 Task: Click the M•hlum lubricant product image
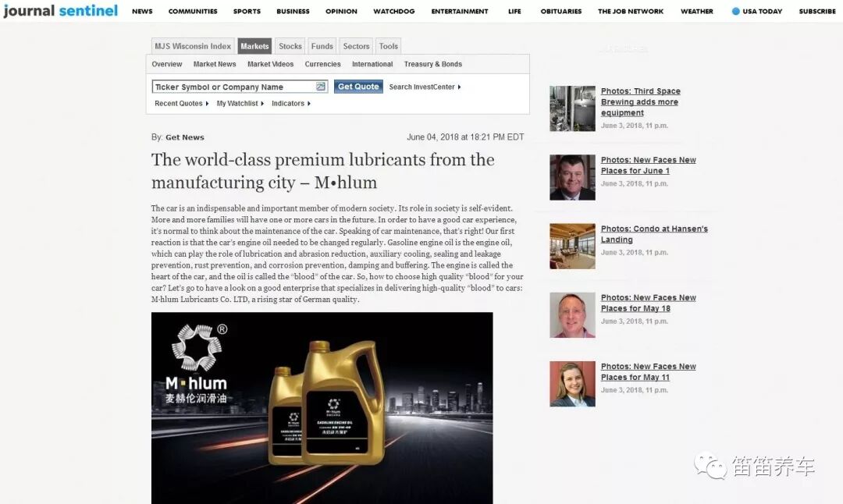click(x=322, y=408)
